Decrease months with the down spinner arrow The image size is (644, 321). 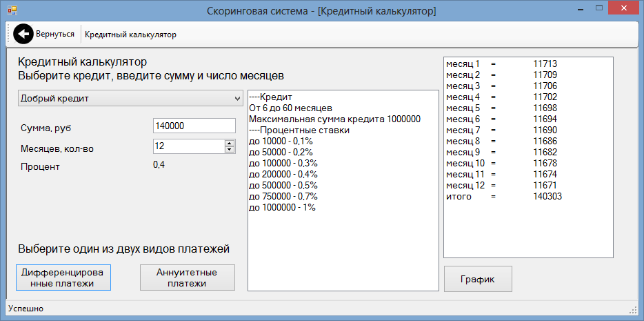[230, 150]
